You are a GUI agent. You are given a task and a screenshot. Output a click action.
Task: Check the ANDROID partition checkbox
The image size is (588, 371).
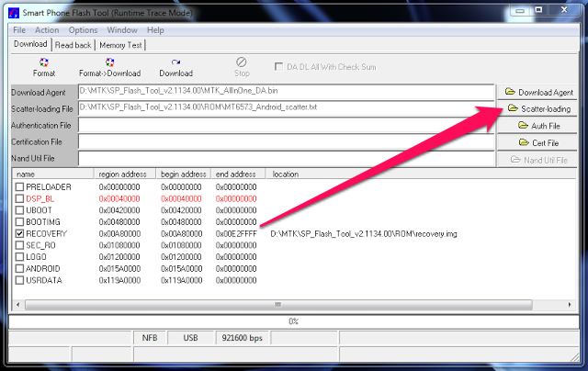pos(19,269)
